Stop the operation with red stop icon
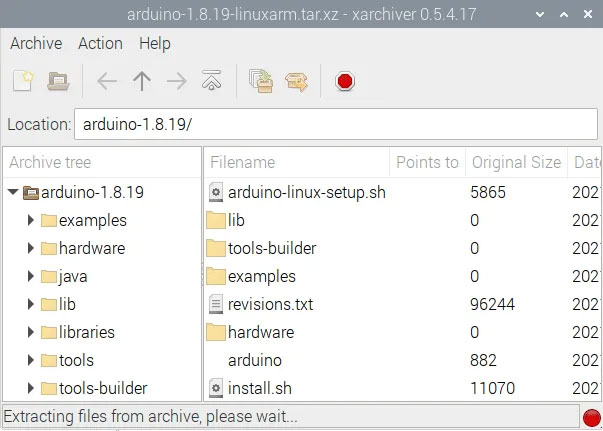The width and height of the screenshot is (603, 431). (345, 81)
